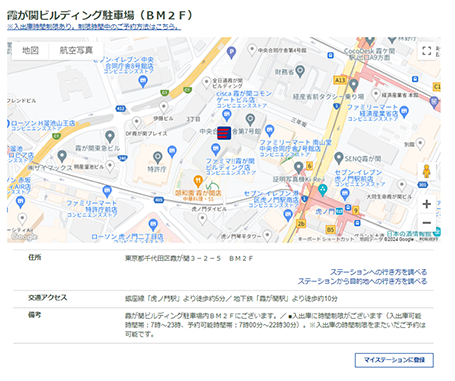Image resolution: width=455 pixels, height=381 pixels.
Task: Select the 証明写真機Ki-Re-i pin
Action: pyautogui.click(x=299, y=168)
